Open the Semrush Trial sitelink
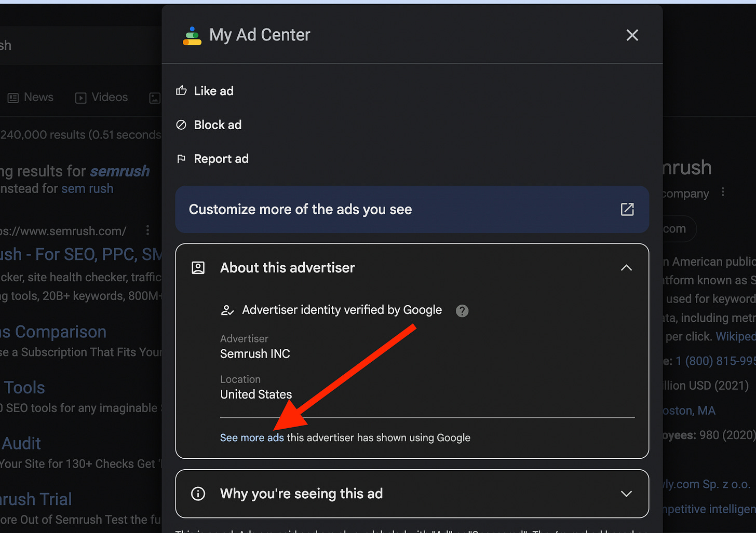 [x=36, y=499]
